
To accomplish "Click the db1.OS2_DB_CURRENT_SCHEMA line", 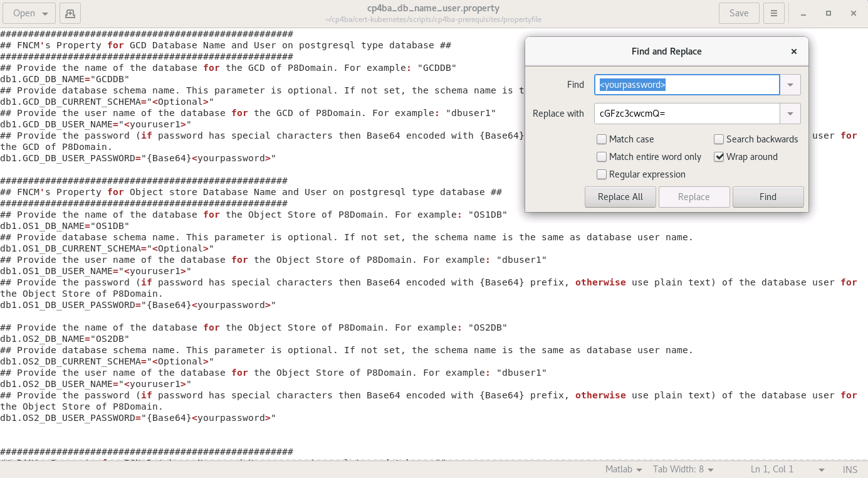I will tap(107, 361).
